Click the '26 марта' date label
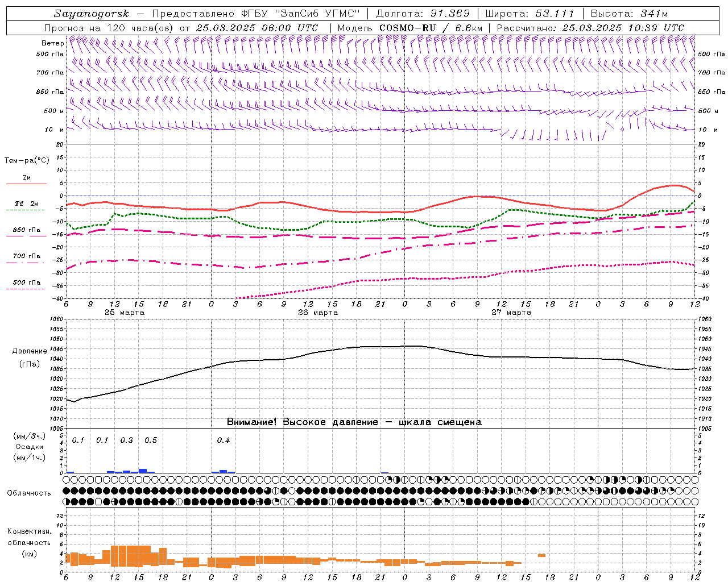This screenshot has width=728, height=582. [318, 313]
